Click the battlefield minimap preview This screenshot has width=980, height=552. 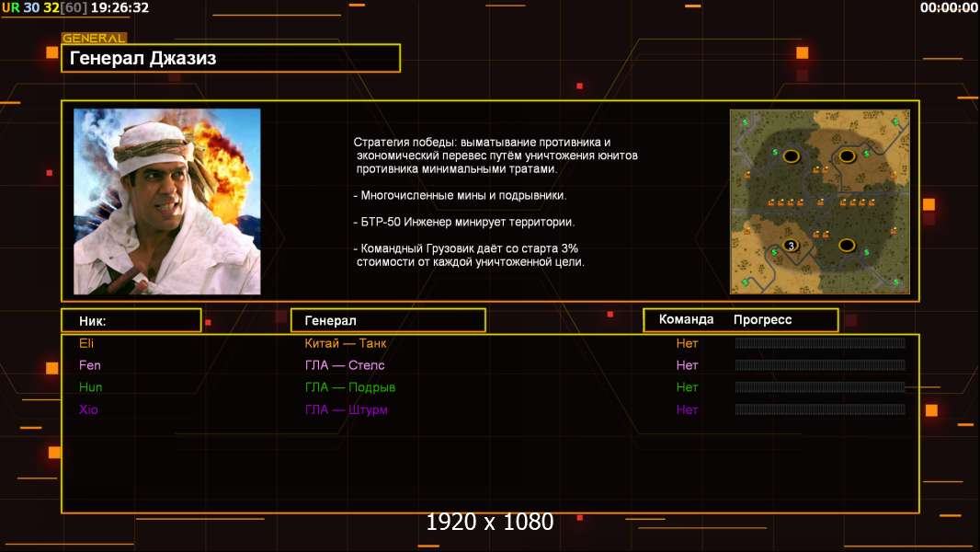820,201
